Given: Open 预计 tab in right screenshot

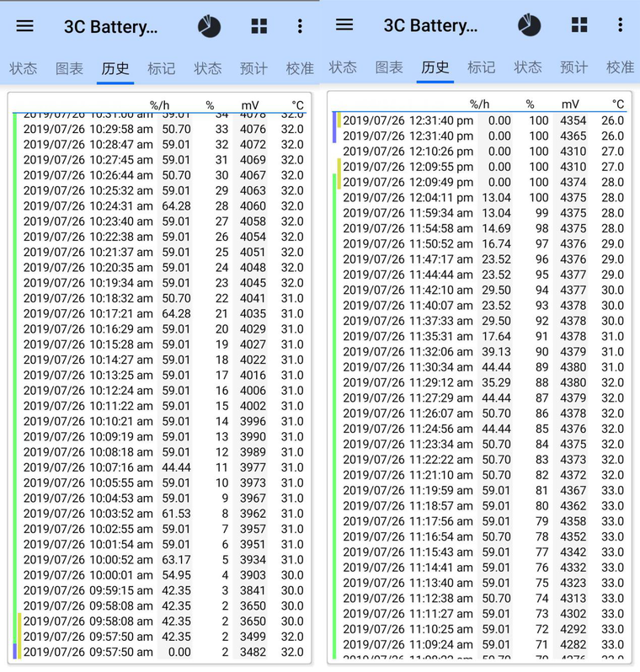Looking at the screenshot, I should (573, 67).
